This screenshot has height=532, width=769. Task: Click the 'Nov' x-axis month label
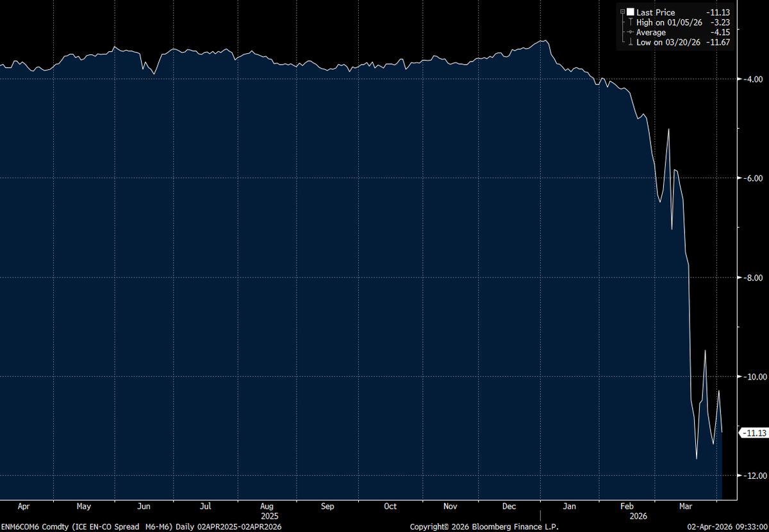(451, 506)
